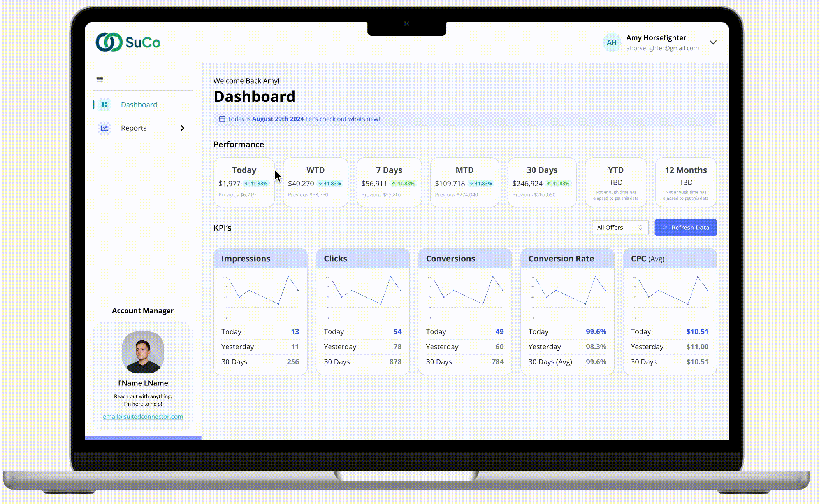Open the Dashboard menu item
The image size is (819, 504).
click(143, 105)
